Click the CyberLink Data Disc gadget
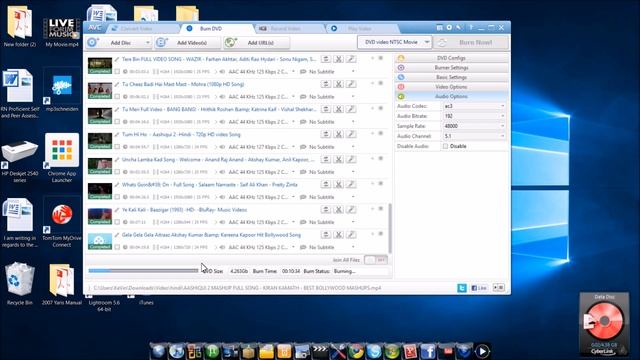The width and height of the screenshot is (640, 360). pos(604,324)
